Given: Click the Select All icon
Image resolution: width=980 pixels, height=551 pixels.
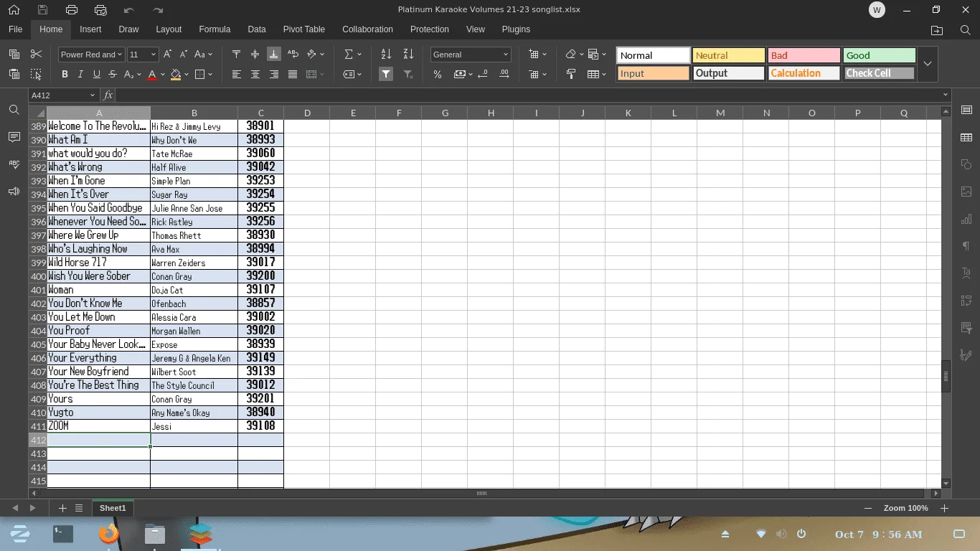Looking at the screenshot, I should tap(37, 74).
